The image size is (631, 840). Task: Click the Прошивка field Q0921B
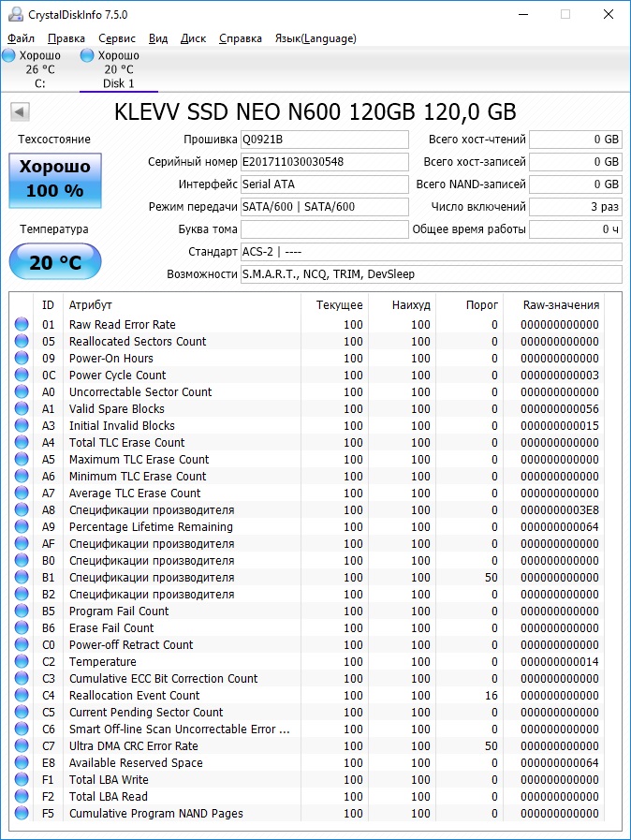click(x=325, y=140)
